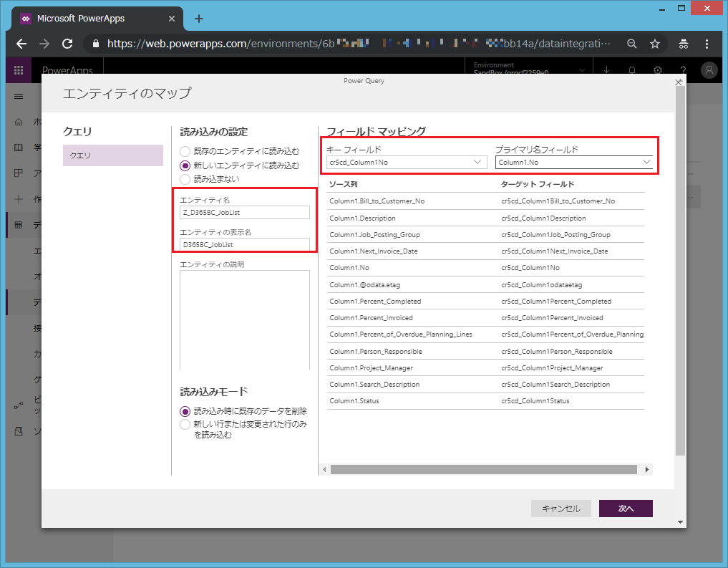Viewport: 728px width, 568px height.
Task: Open the プライマリ名フィールド dropdown
Action: [574, 162]
